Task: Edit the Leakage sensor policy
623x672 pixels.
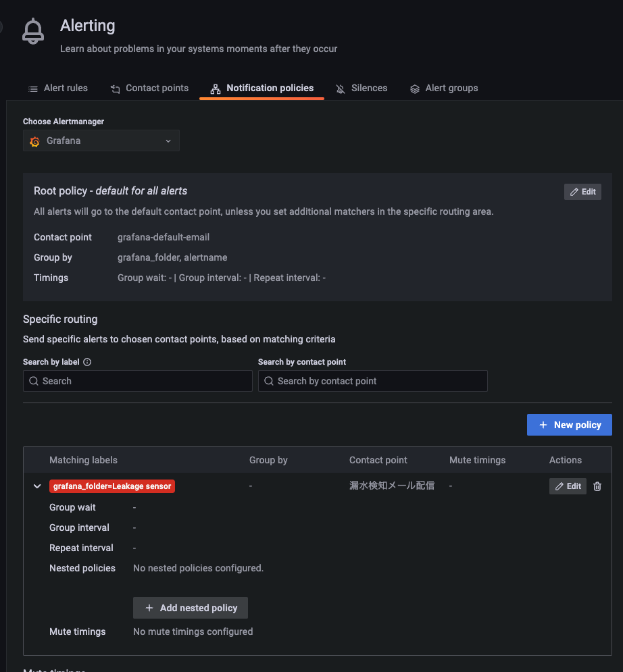Action: point(568,486)
